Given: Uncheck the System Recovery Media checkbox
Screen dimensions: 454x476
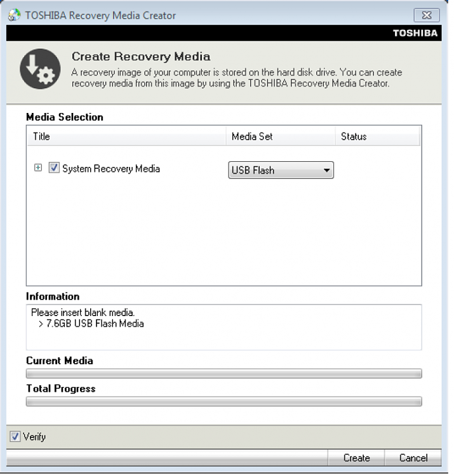Looking at the screenshot, I should point(54,168).
